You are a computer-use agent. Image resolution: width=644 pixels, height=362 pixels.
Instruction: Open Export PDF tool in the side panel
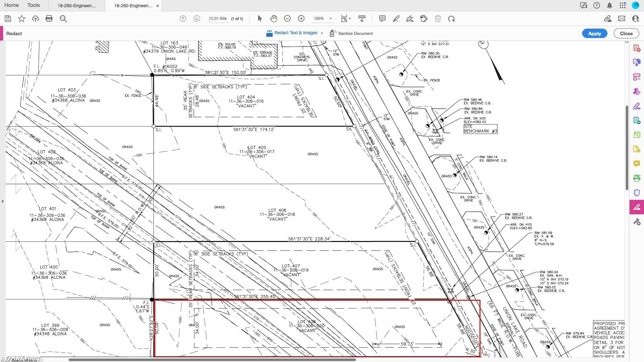pyautogui.click(x=637, y=63)
